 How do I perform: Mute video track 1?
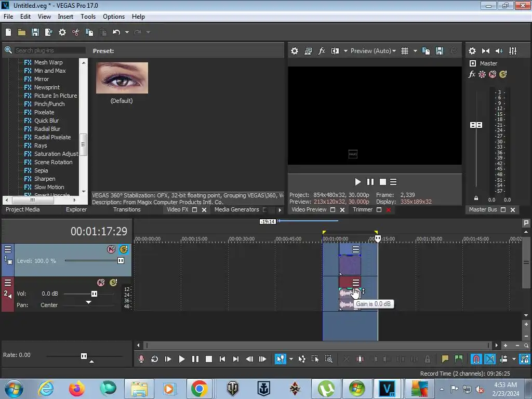coord(111,249)
